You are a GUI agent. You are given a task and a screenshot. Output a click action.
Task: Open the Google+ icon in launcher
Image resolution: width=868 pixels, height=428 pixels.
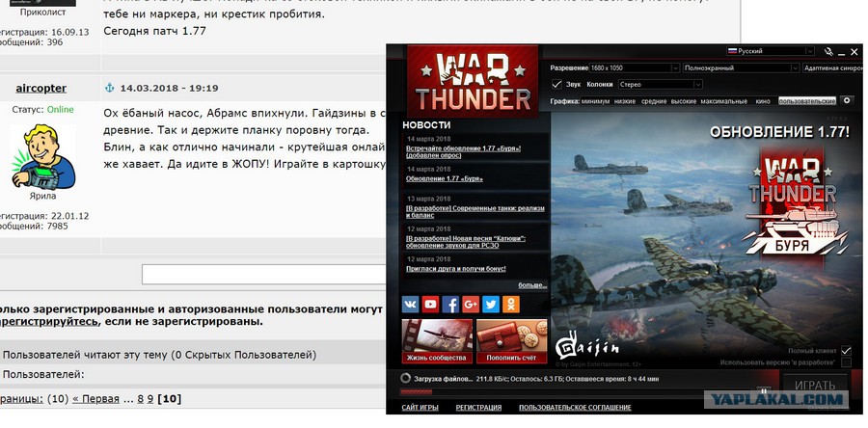pos(471,305)
